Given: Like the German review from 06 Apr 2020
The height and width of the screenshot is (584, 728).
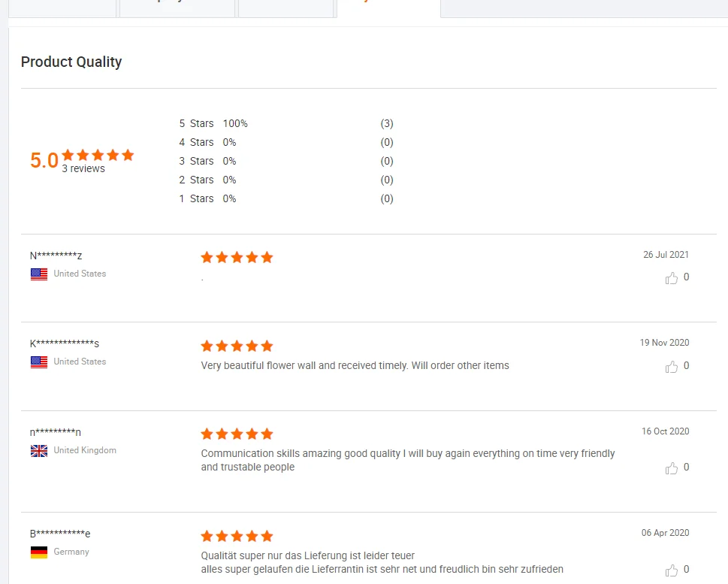Looking at the screenshot, I should pos(671,570).
